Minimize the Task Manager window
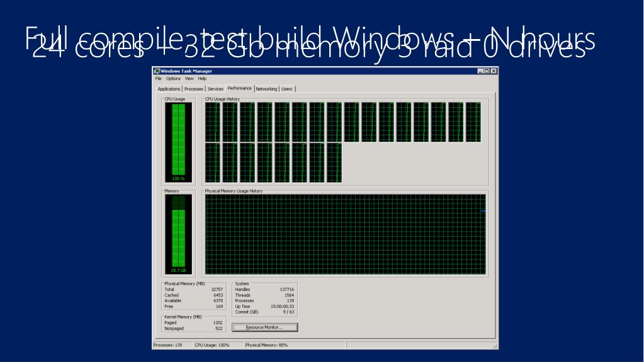The width and height of the screenshot is (644, 362). click(x=480, y=71)
